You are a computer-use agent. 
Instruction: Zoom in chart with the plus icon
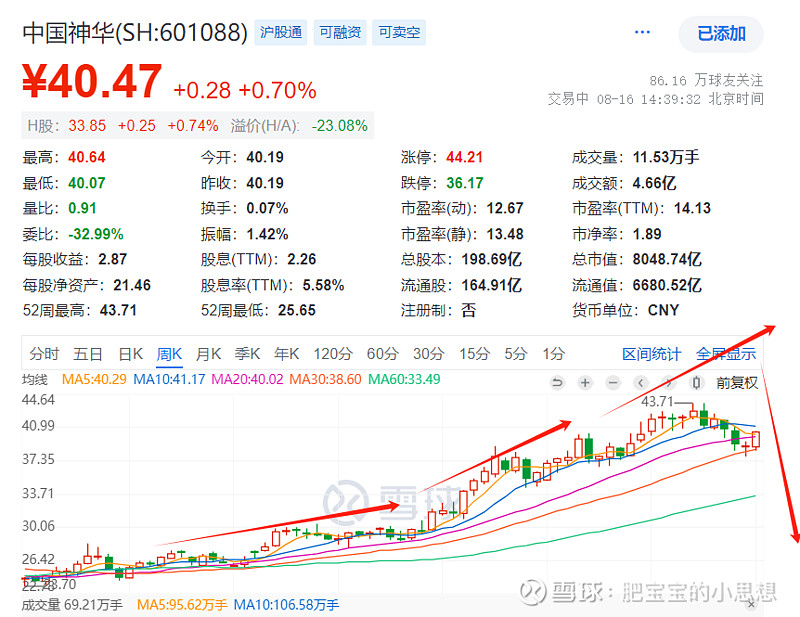pyautogui.click(x=585, y=382)
